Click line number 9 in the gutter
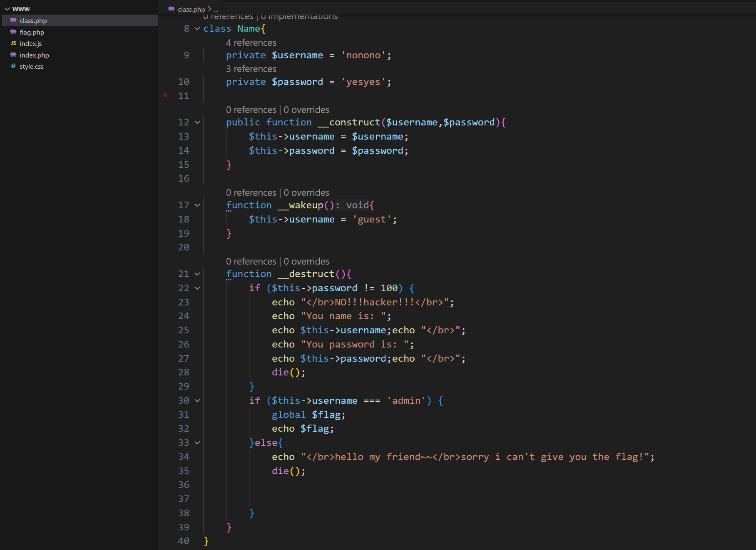This screenshot has height=550, width=756. click(187, 55)
